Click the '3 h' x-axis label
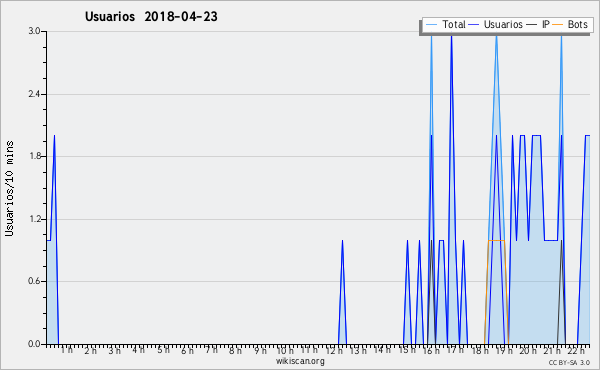Image resolution: width=600 pixels, height=370 pixels. coord(114,350)
